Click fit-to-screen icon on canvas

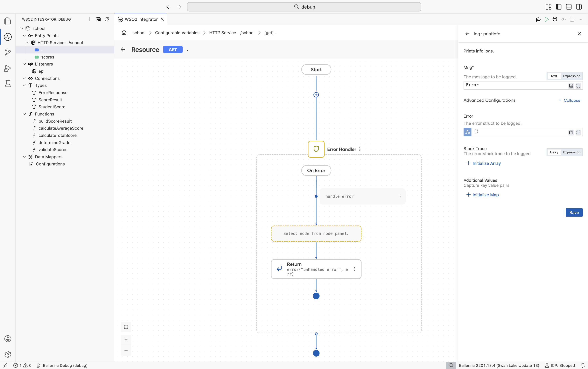click(x=126, y=327)
